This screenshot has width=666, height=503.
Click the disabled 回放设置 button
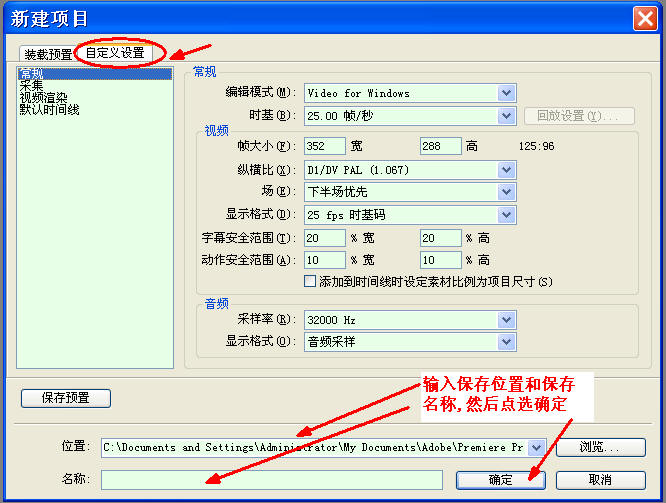point(579,116)
